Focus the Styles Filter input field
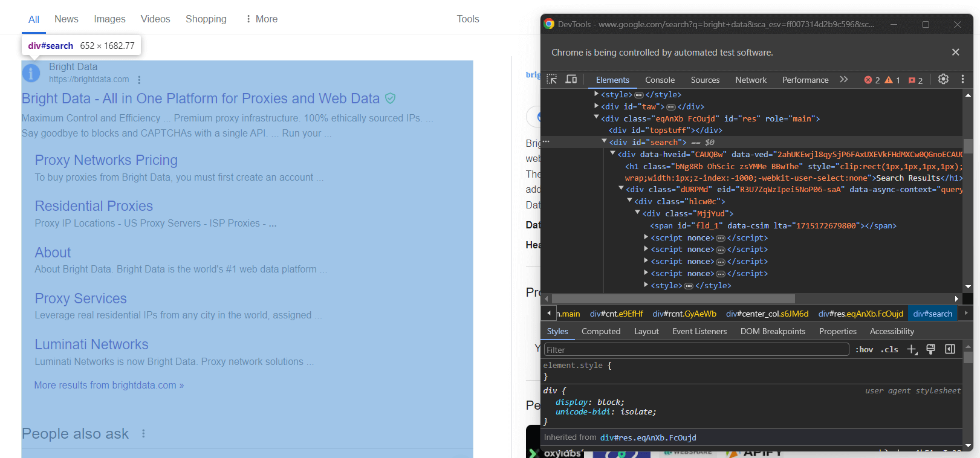Screen dimensions: 980x458 click(696, 349)
